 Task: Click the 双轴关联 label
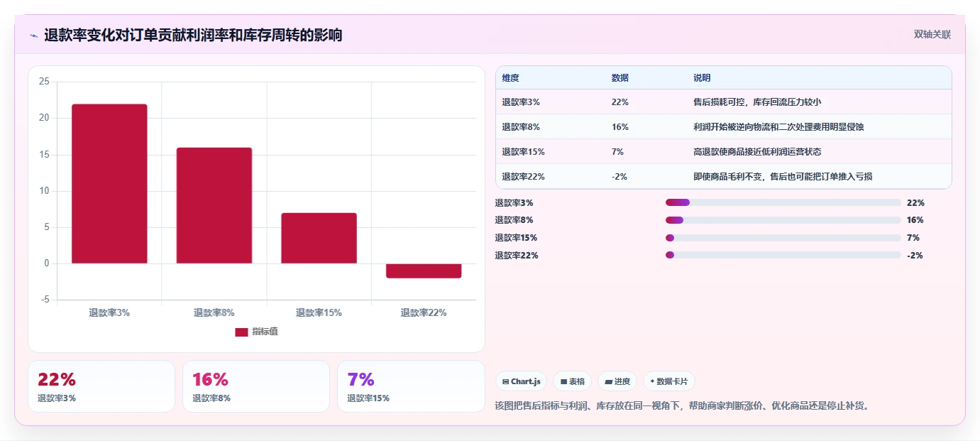click(932, 35)
